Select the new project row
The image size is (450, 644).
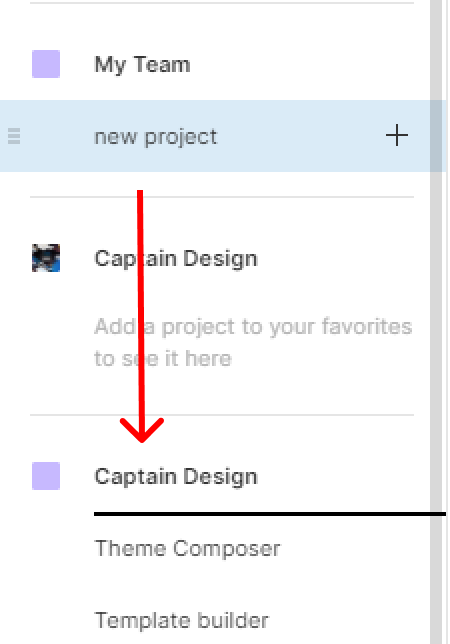click(x=223, y=136)
